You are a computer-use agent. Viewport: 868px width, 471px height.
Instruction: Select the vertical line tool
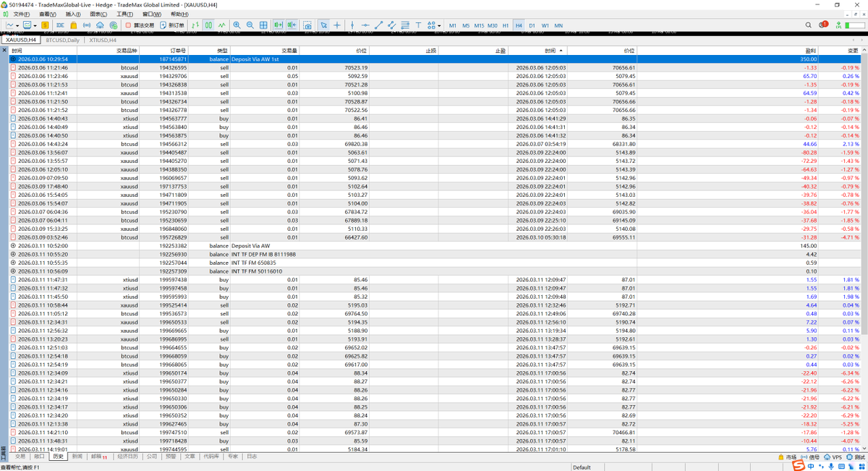[x=352, y=25]
